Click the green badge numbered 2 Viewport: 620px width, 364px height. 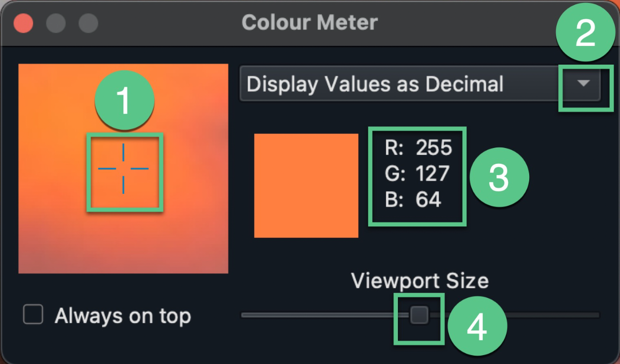(x=585, y=36)
